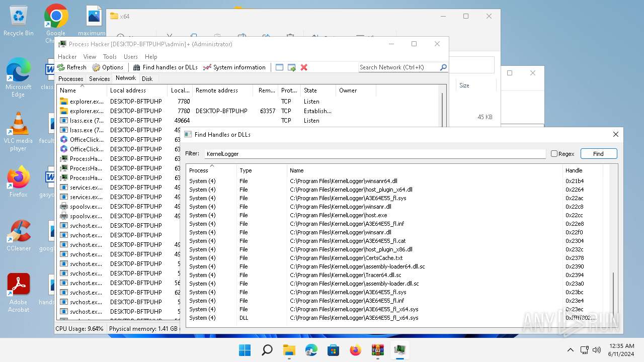
Task: Open the Recycle Bin desktop icon
Action: pos(19,21)
